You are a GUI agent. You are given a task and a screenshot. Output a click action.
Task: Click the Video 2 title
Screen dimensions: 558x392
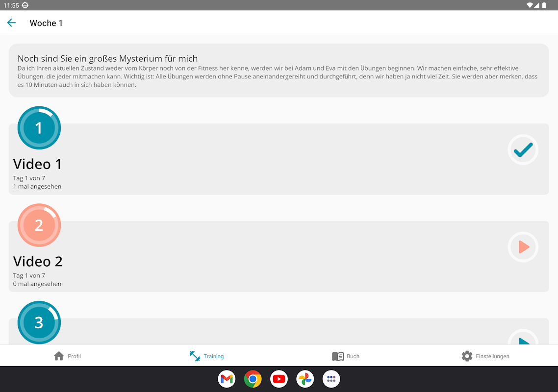coord(38,262)
